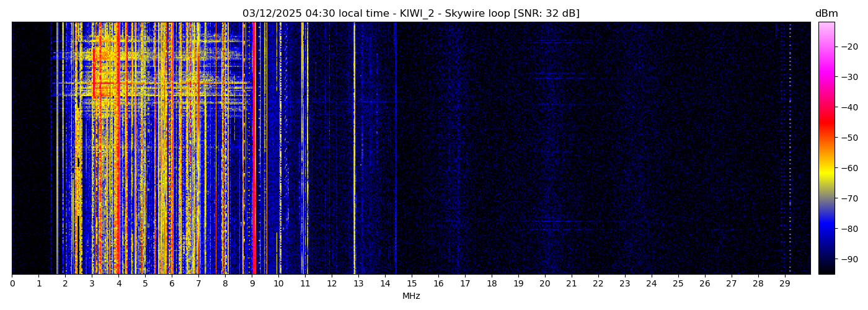This screenshot has height=310, width=868.
Task: Click the yellow signal line near 12.8 MHz
Action: [x=355, y=149]
